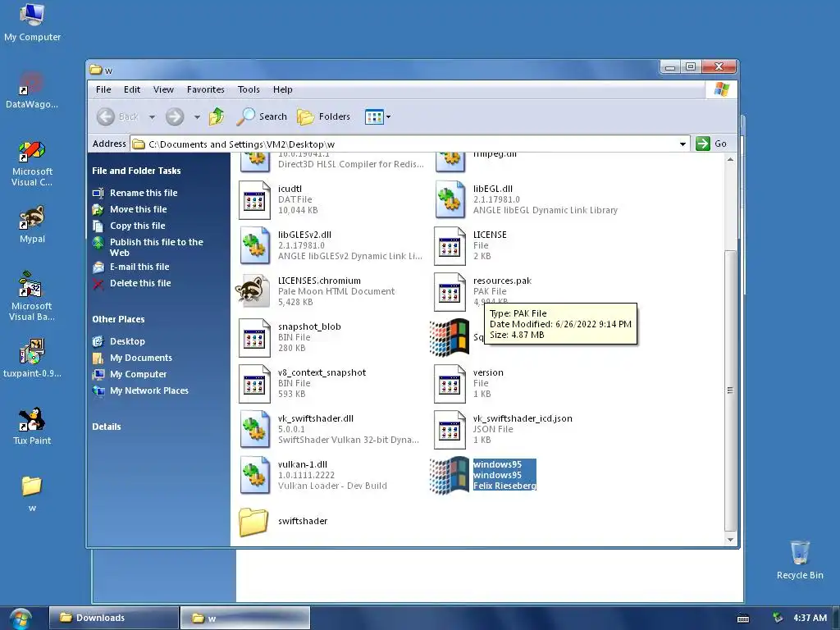Open the Help menu

coord(283,89)
